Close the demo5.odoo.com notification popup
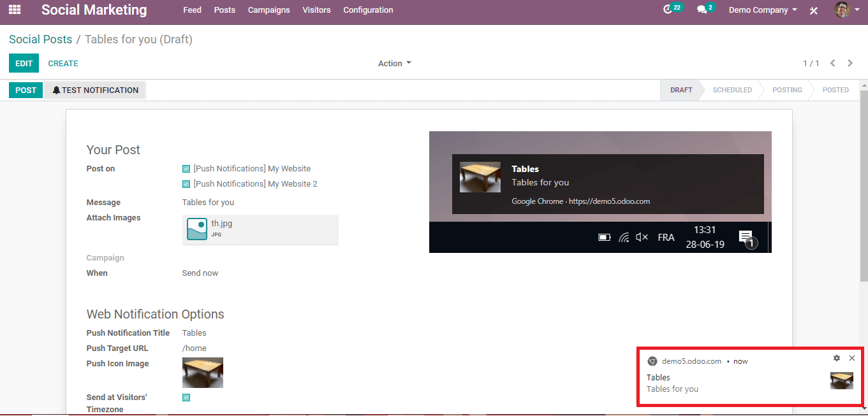 (852, 358)
